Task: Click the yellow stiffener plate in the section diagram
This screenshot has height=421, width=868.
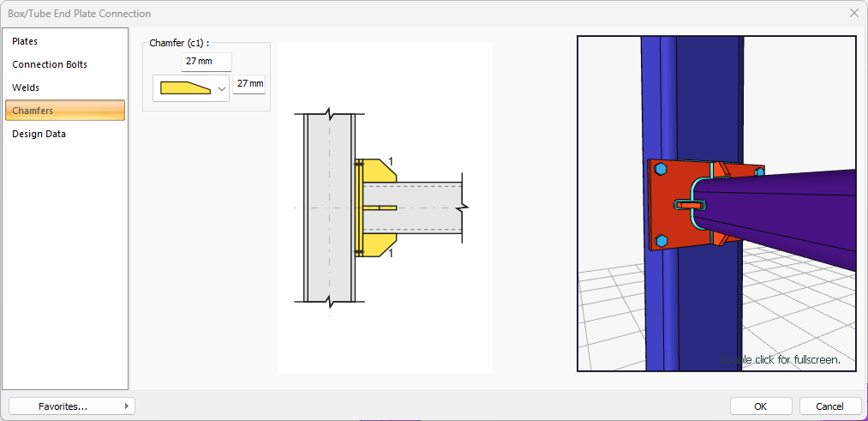Action: pos(375,170)
